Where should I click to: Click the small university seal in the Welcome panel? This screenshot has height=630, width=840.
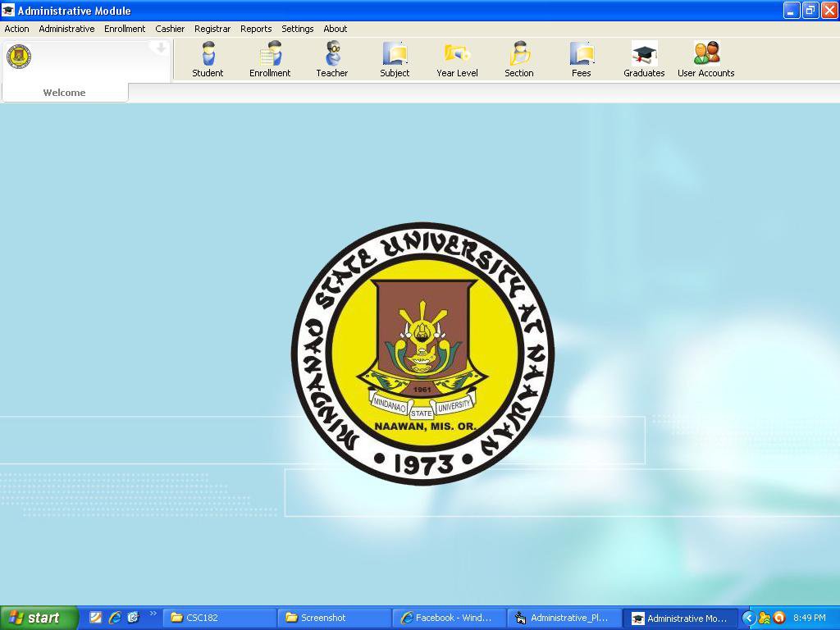pyautogui.click(x=19, y=57)
